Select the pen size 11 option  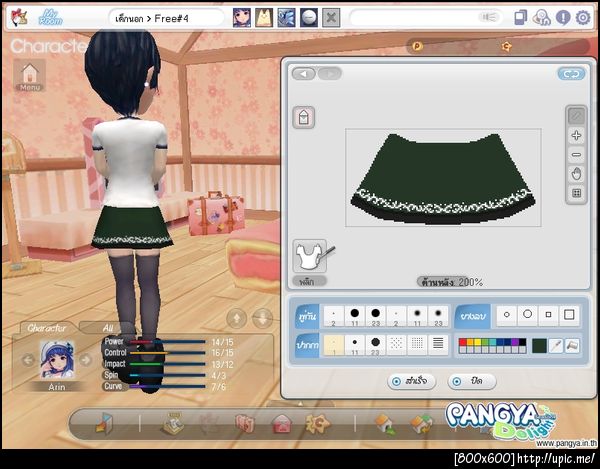click(355, 345)
